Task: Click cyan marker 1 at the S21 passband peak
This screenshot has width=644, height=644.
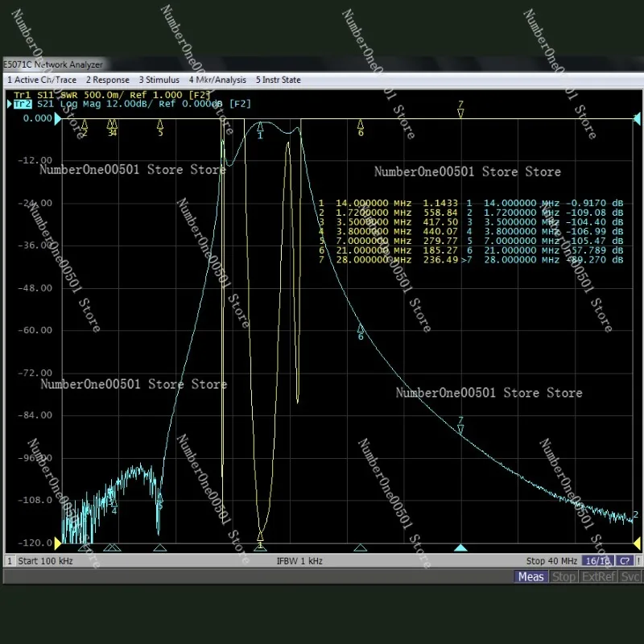Action: pos(260,130)
